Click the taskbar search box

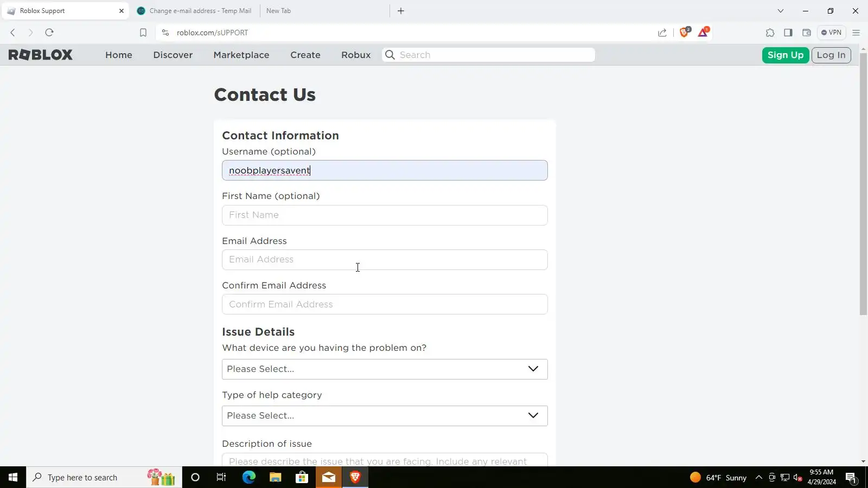pyautogui.click(x=104, y=477)
